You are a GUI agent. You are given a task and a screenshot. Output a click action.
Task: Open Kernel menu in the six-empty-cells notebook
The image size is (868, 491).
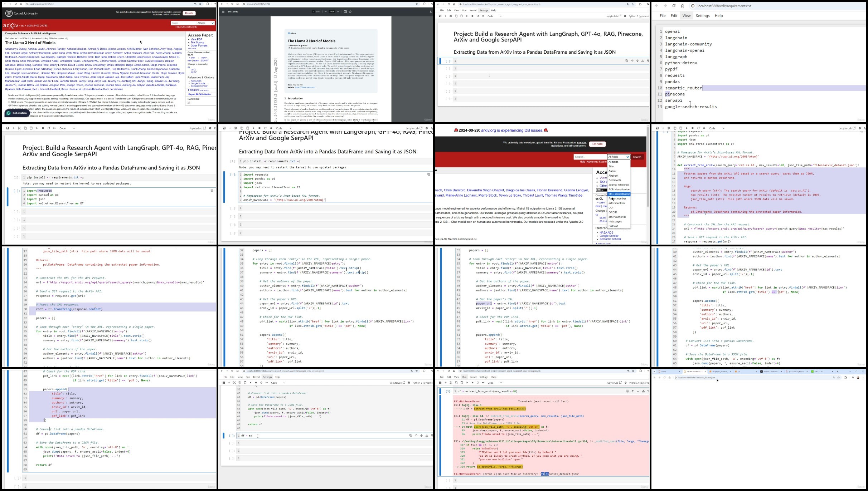coord(473,10)
